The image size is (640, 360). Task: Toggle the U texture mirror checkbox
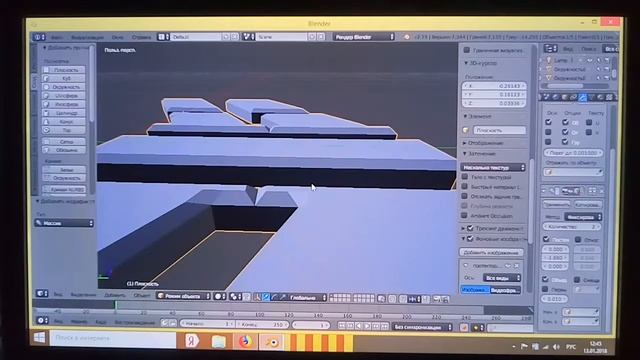(x=589, y=122)
